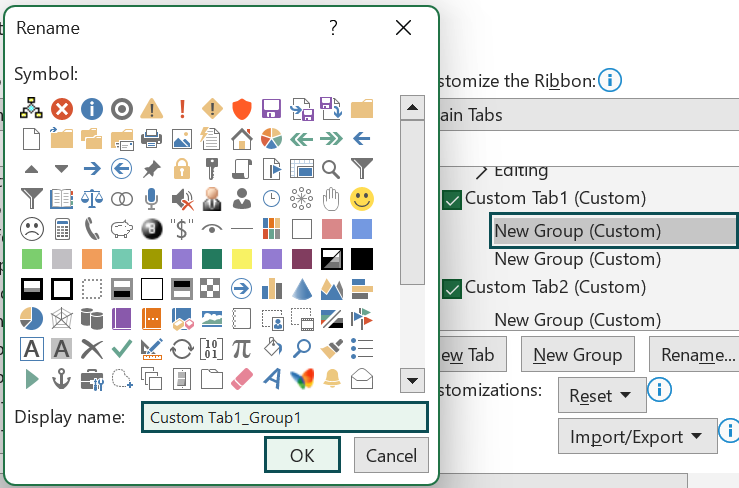Pick the paintbrush symbol
739x488 pixels.
tap(331, 349)
